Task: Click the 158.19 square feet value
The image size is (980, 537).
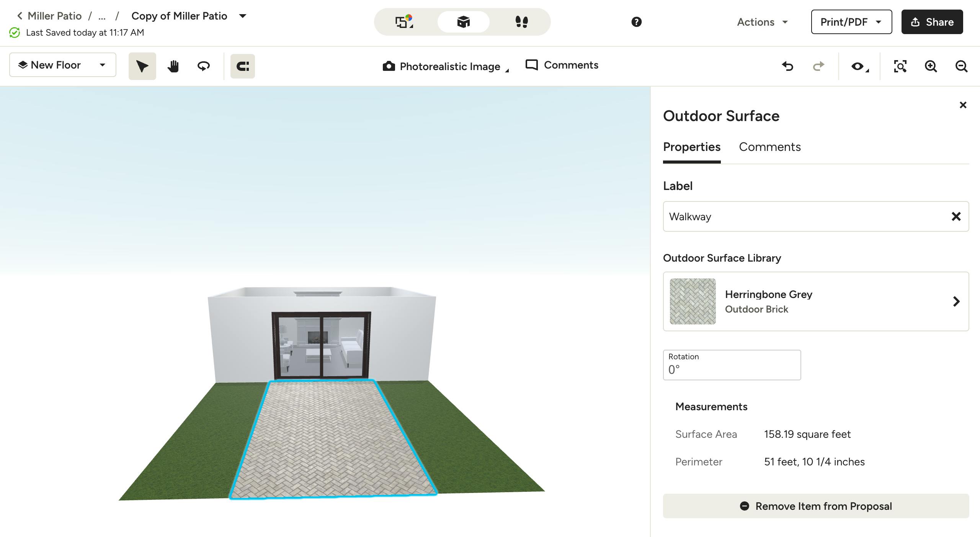Action: pos(807,434)
